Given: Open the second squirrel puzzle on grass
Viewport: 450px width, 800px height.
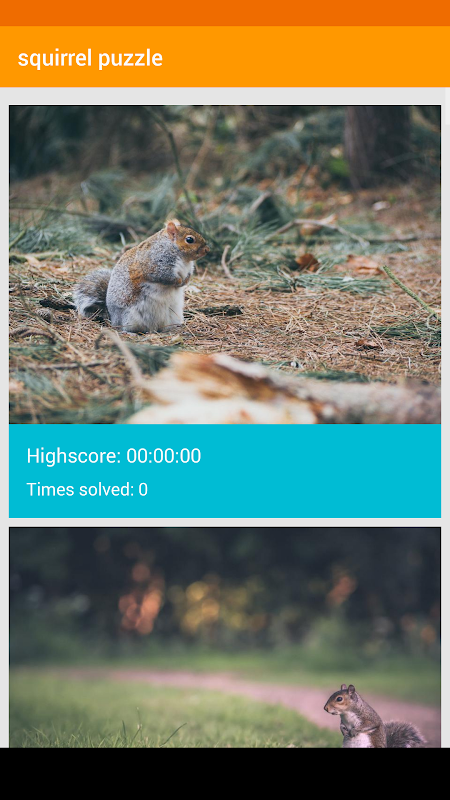Looking at the screenshot, I should [225, 638].
